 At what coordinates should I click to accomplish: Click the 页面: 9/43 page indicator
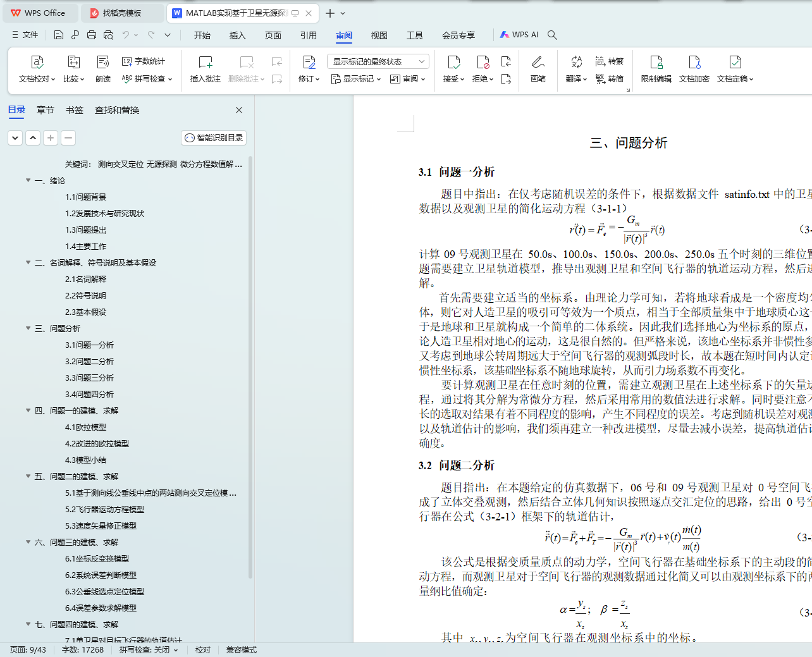click(28, 650)
